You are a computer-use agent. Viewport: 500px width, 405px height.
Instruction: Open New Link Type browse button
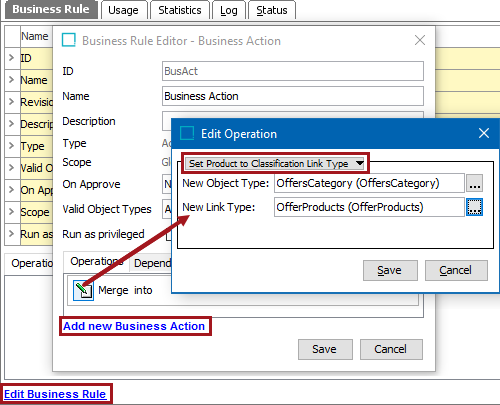tap(474, 207)
